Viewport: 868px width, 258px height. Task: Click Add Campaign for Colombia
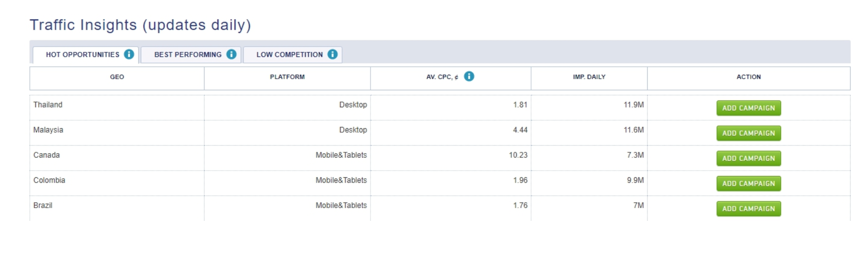[748, 183]
